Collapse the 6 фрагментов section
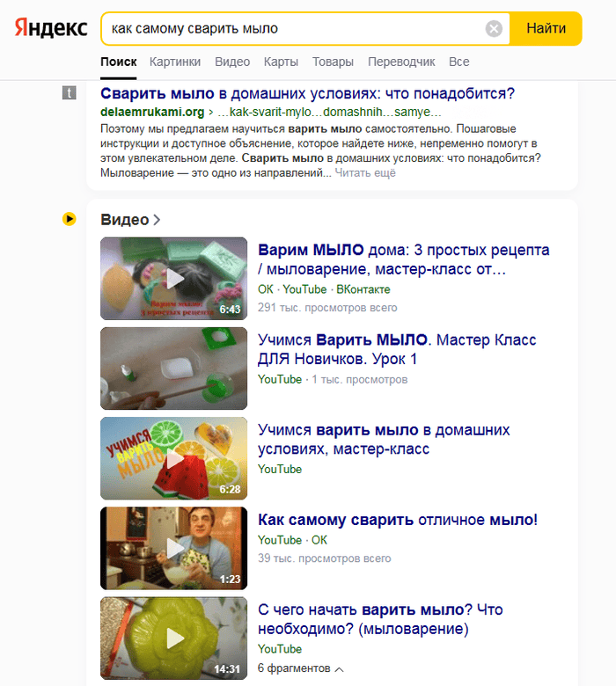 pos(301,668)
